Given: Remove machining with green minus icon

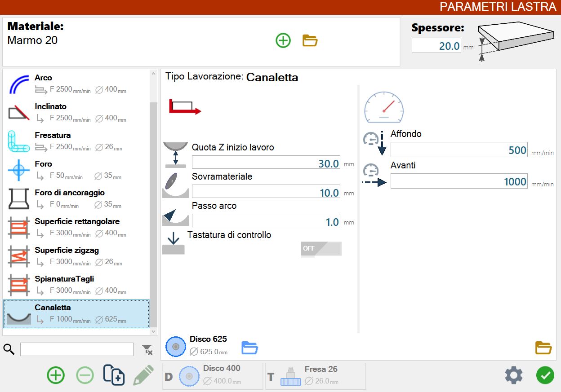Looking at the screenshot, I should coord(85,375).
